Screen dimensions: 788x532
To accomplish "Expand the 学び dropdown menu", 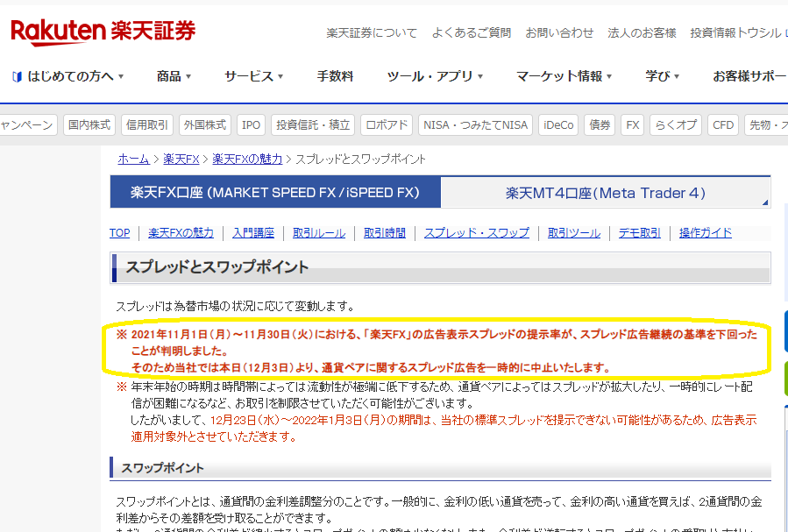I will pos(662,76).
